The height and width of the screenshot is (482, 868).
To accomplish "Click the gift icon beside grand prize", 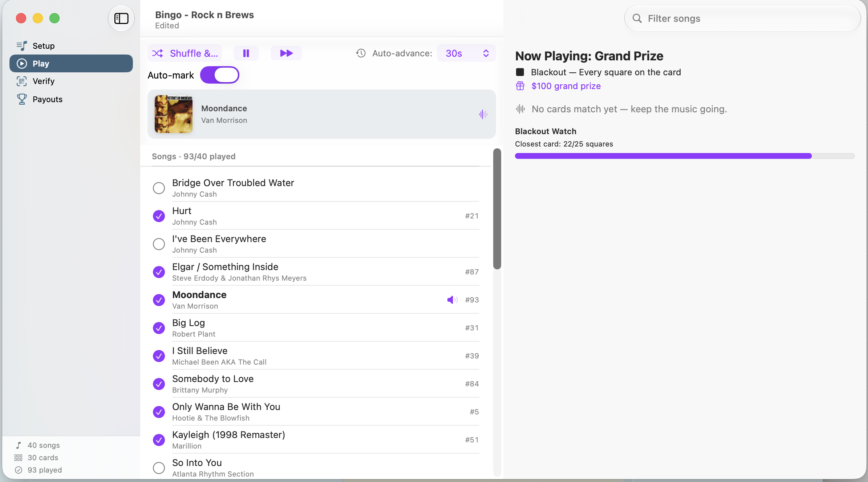I will (x=520, y=86).
